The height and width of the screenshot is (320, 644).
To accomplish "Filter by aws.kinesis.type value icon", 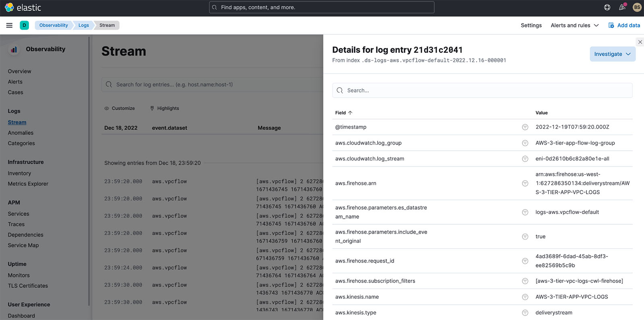I will pyautogui.click(x=525, y=313).
